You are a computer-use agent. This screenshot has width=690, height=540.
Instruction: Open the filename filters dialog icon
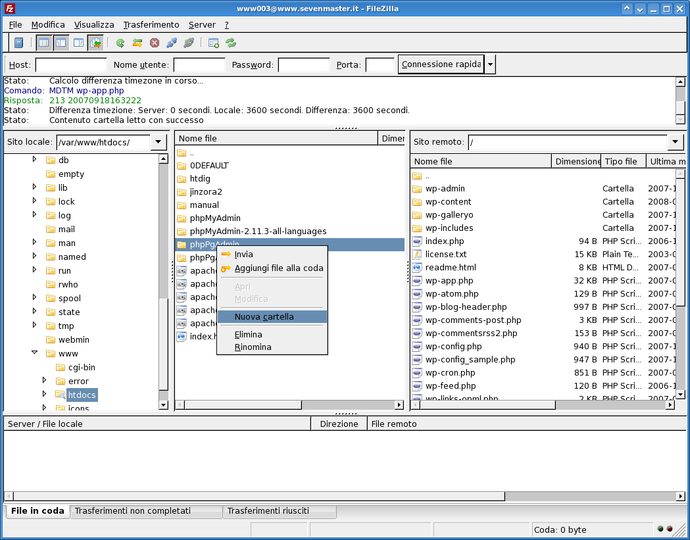214,43
